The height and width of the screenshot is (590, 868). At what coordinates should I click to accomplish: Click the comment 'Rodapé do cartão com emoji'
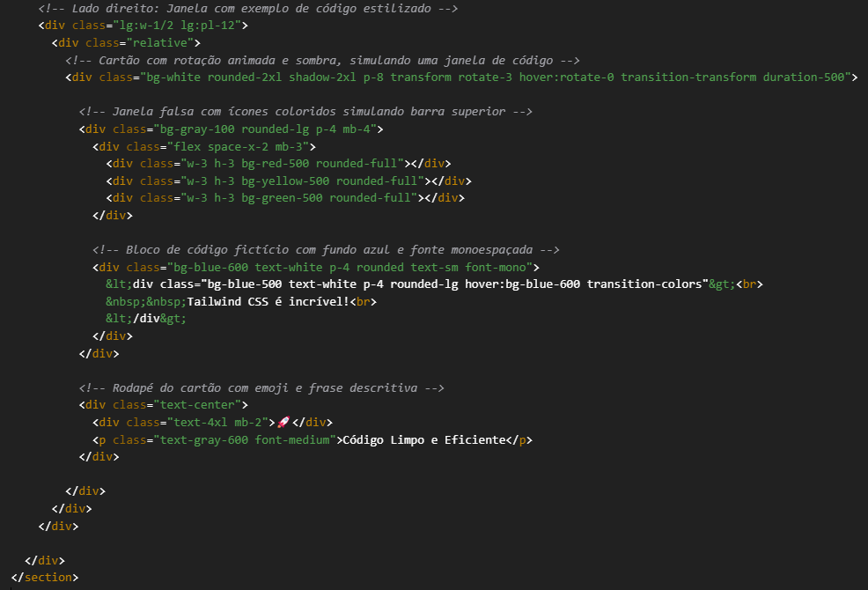point(261,387)
